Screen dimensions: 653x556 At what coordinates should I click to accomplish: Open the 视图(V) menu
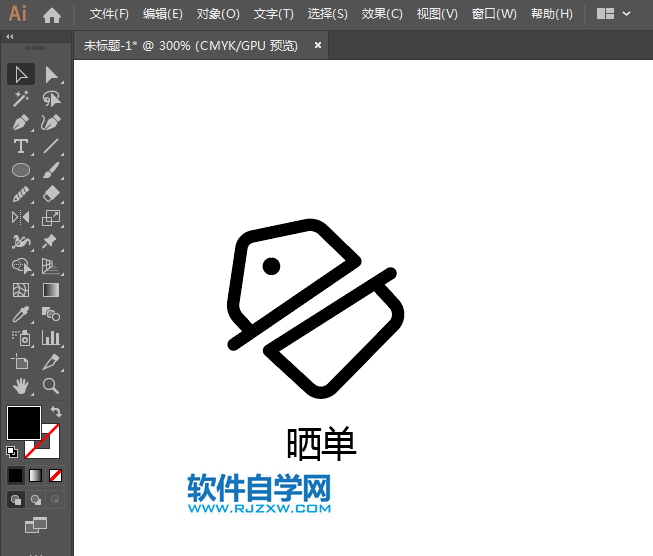(437, 14)
